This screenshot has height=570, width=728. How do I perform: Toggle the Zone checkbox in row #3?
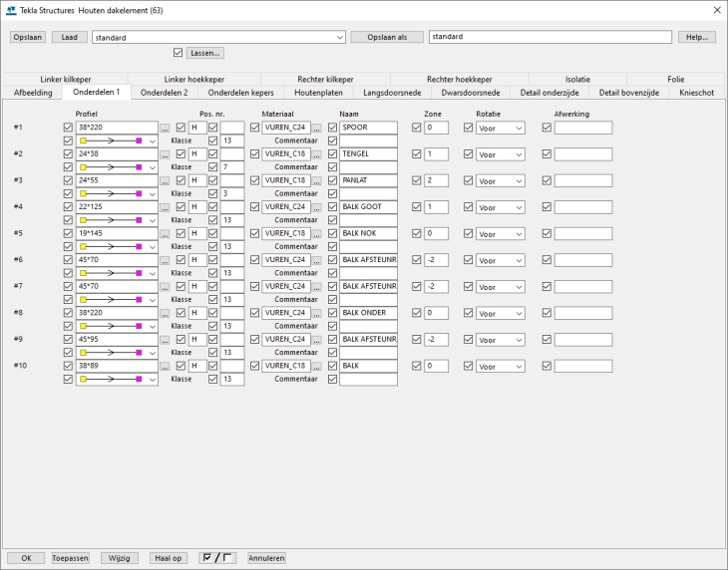417,180
